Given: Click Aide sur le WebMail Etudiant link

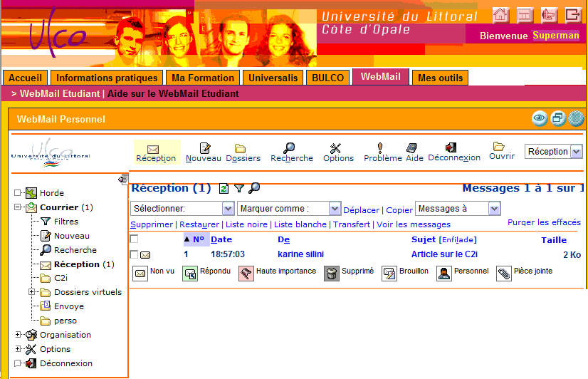Looking at the screenshot, I should coord(173,93).
